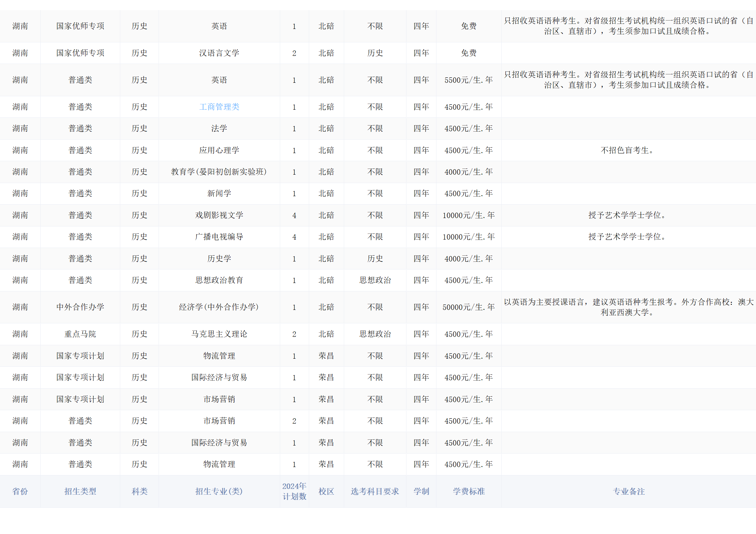This screenshot has width=756, height=534.
Task: Click the 工商管理类 major link
Action: click(219, 107)
